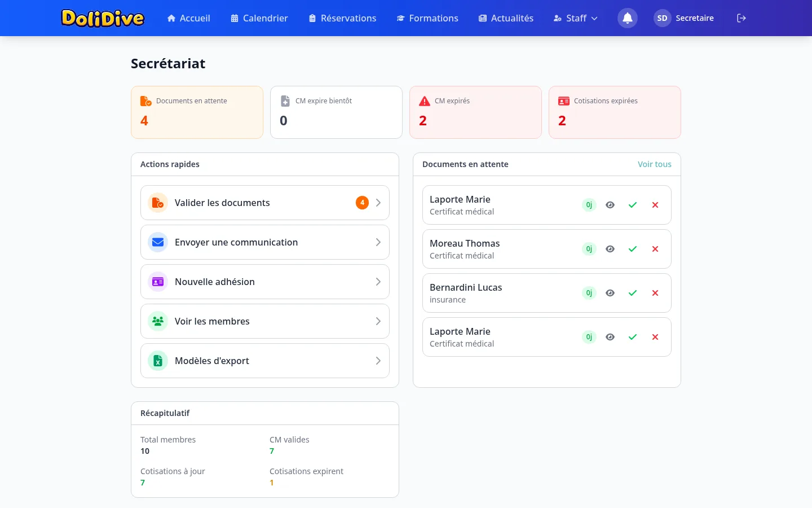Open Réservations in the navigation bar
The image size is (812, 508).
(x=342, y=18)
